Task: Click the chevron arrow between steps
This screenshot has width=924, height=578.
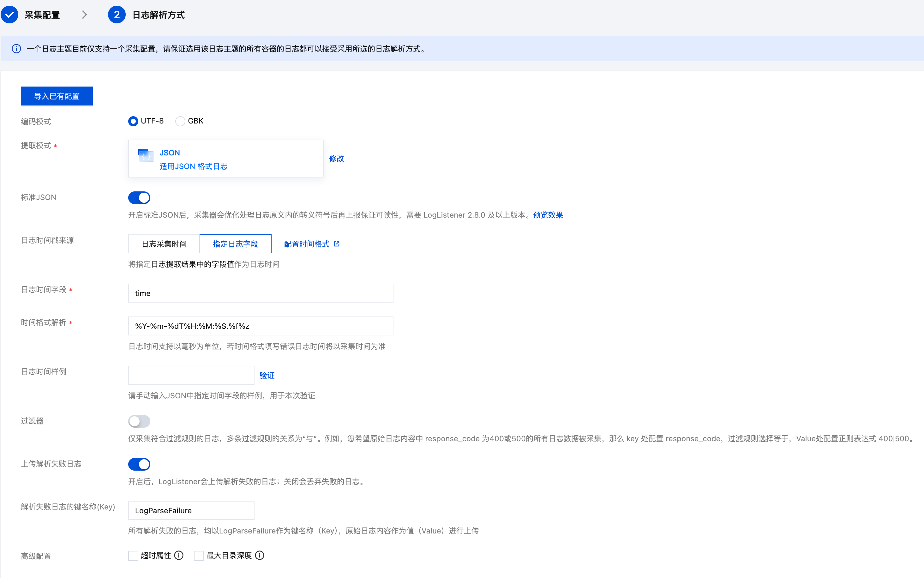Action: point(84,15)
